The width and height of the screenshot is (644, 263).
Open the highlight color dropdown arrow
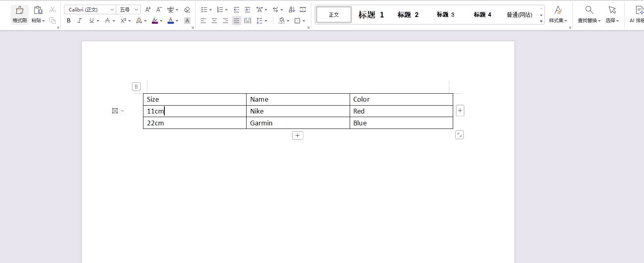pos(161,21)
